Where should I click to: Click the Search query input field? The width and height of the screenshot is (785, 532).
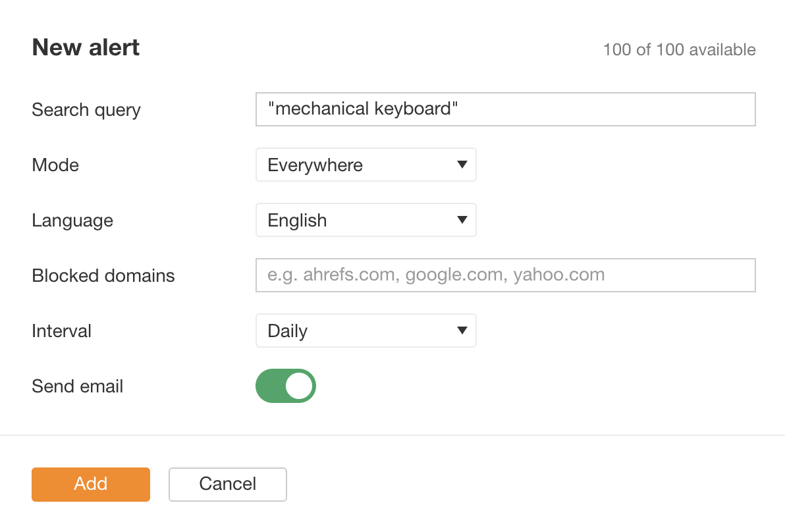[504, 109]
